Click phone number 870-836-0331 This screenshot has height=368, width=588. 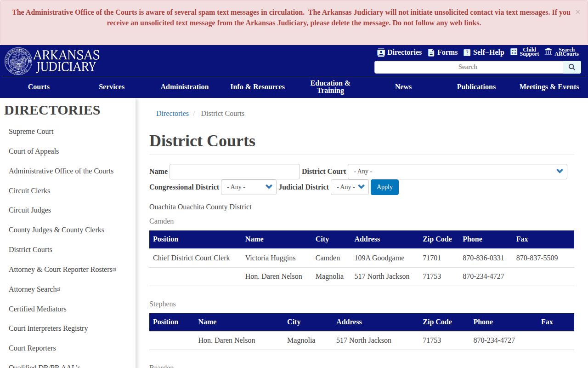[x=483, y=258]
